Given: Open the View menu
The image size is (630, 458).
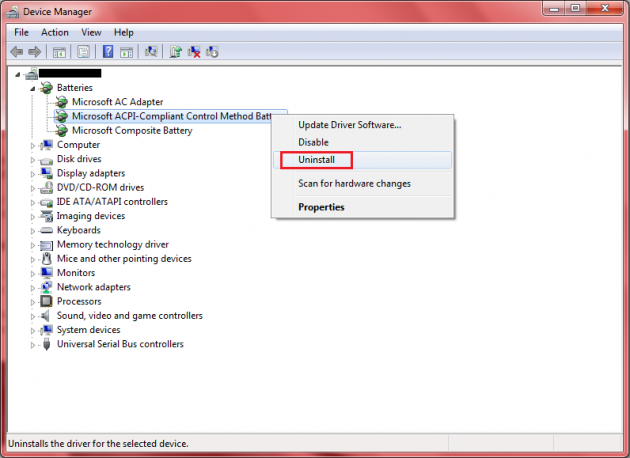Looking at the screenshot, I should (91, 32).
